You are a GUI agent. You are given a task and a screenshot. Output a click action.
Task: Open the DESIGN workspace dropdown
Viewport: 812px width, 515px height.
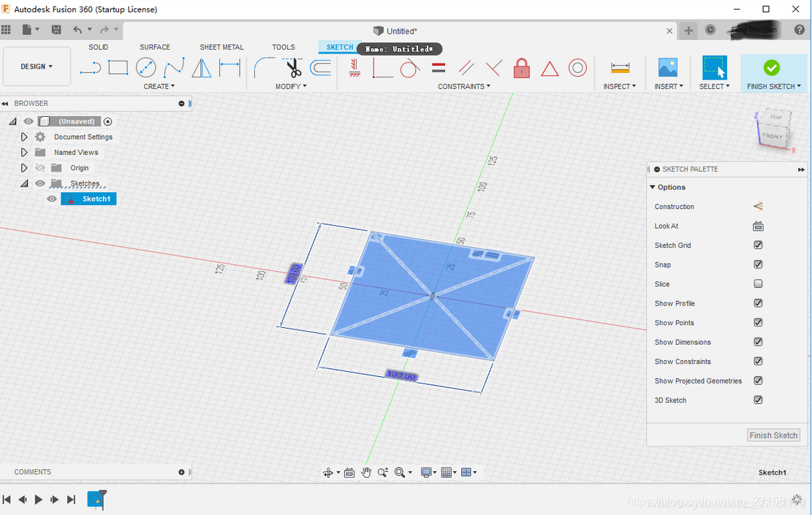(x=37, y=66)
